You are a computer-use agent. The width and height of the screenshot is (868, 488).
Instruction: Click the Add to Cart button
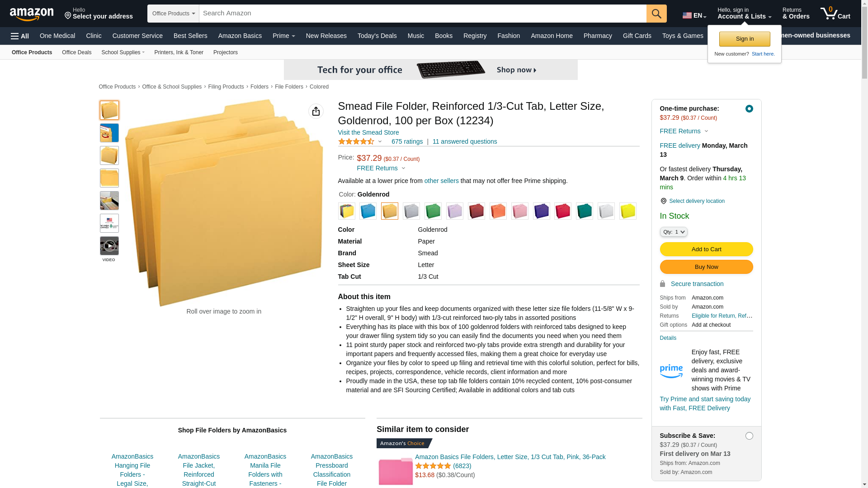tap(706, 249)
